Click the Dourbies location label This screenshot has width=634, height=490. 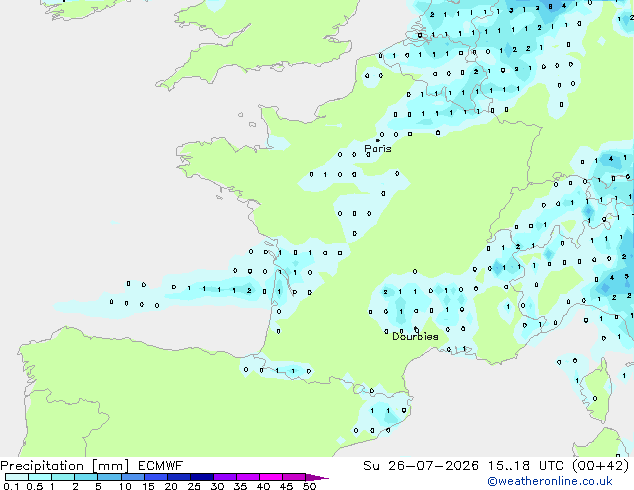(415, 336)
